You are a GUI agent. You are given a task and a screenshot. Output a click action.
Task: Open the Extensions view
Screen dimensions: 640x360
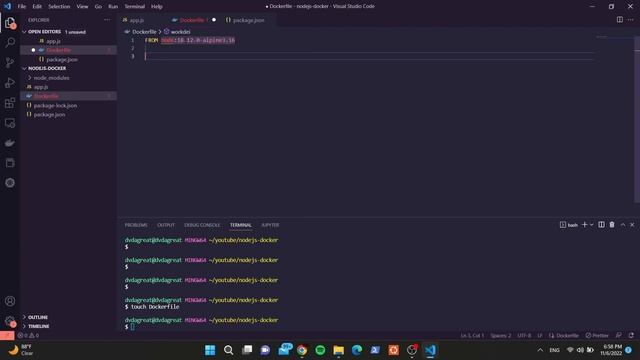click(10, 102)
